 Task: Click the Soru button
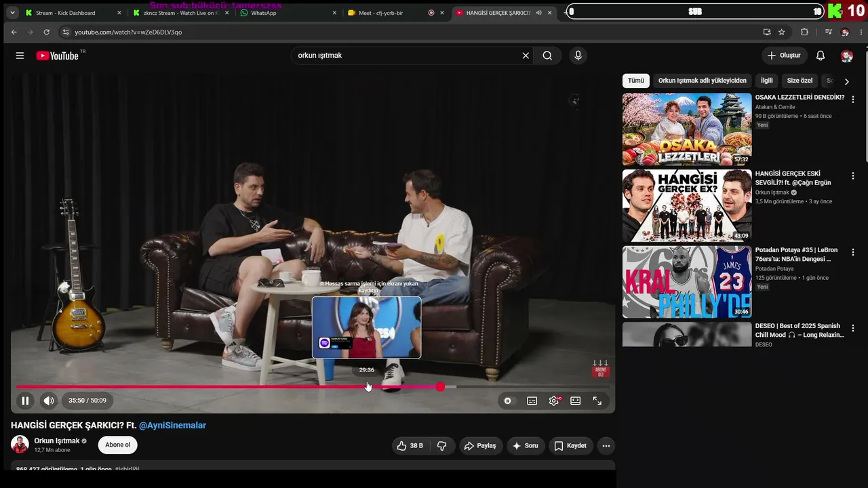coord(526,445)
